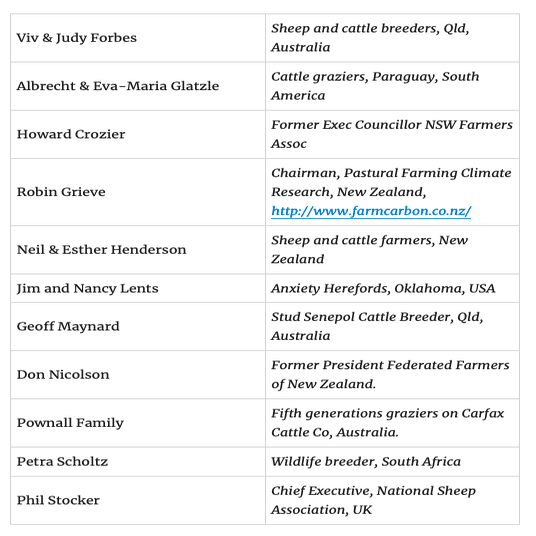
Task: Select 'Fifth generations graziers on Carfax' text
Action: pyautogui.click(x=387, y=413)
